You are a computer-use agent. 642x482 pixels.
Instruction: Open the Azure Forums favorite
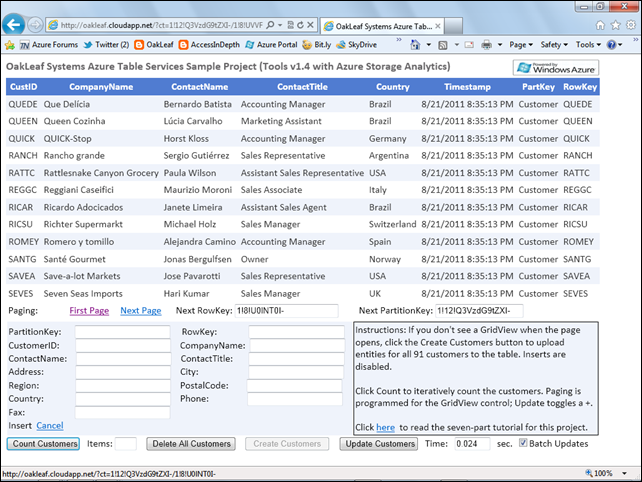(49, 45)
